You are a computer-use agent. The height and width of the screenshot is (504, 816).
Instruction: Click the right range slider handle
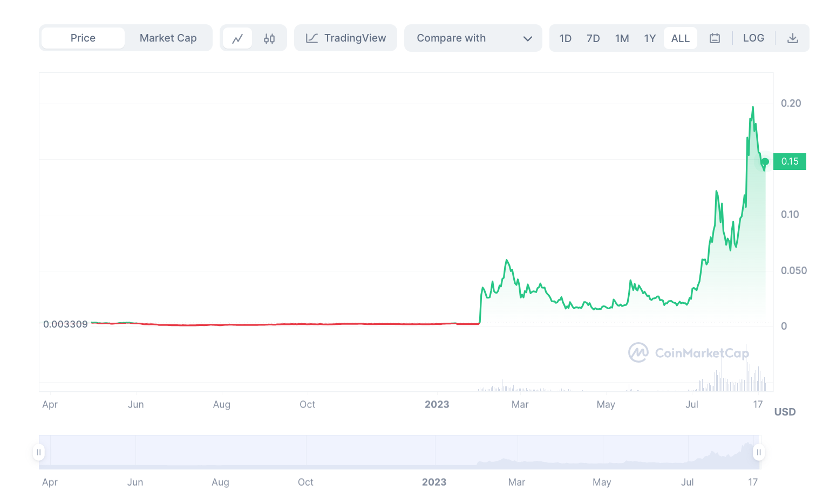759,452
